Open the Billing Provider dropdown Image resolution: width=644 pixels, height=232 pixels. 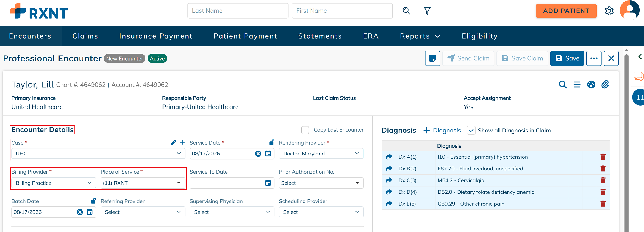[54, 183]
